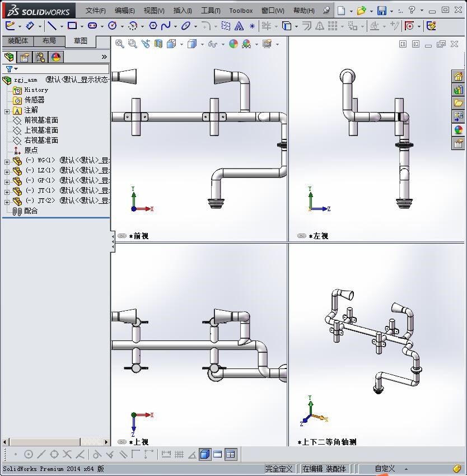
Task: Expand the GP<1> component node
Action: click(7, 182)
